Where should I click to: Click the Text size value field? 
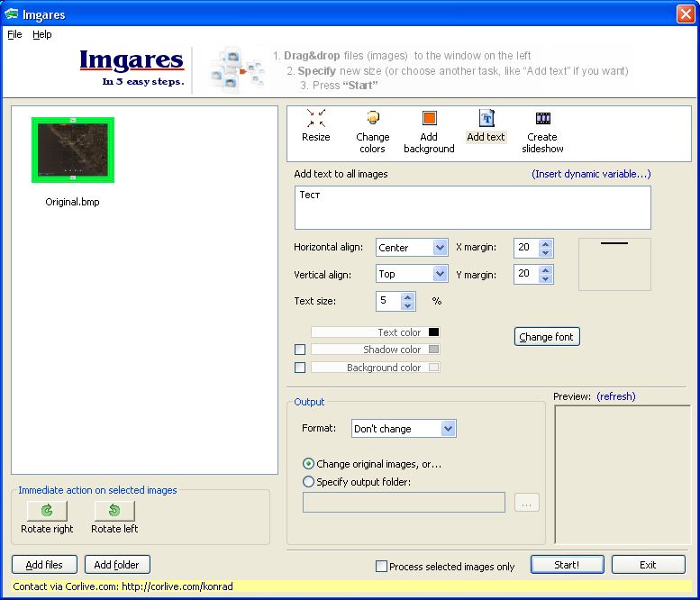(388, 301)
